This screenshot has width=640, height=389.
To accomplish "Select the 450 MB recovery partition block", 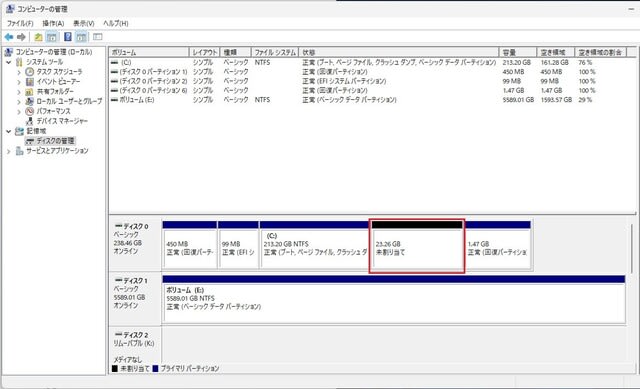I will click(x=189, y=245).
